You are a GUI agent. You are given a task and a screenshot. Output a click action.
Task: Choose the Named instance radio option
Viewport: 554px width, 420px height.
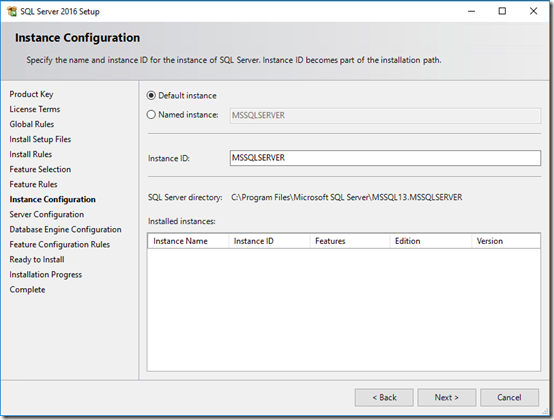(151, 115)
